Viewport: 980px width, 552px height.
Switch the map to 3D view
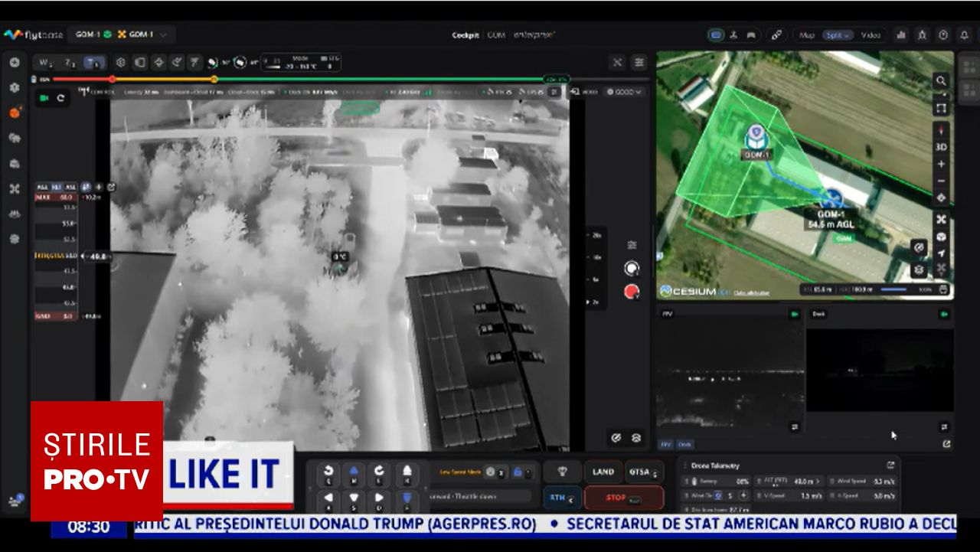pyautogui.click(x=941, y=147)
